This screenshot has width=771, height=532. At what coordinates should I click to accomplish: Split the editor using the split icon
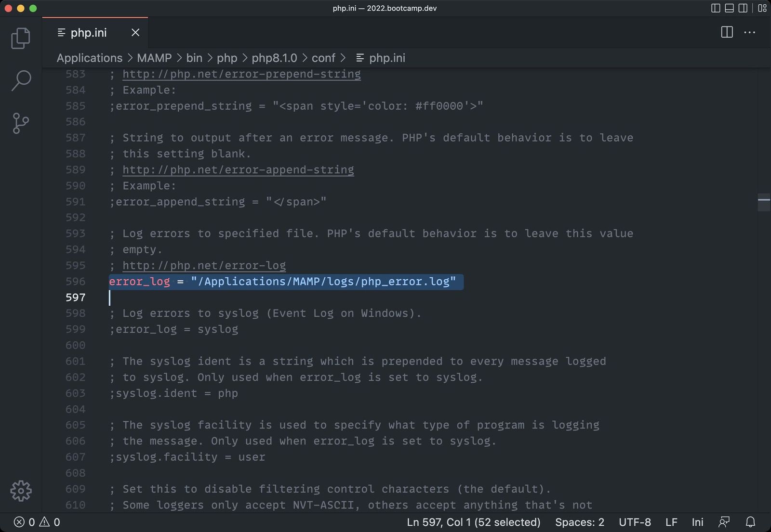[726, 32]
